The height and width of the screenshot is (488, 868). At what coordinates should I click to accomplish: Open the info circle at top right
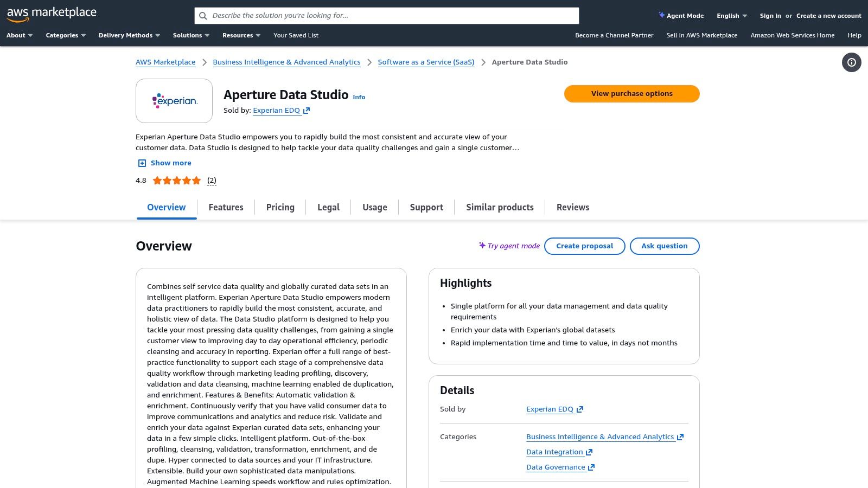pos(851,62)
